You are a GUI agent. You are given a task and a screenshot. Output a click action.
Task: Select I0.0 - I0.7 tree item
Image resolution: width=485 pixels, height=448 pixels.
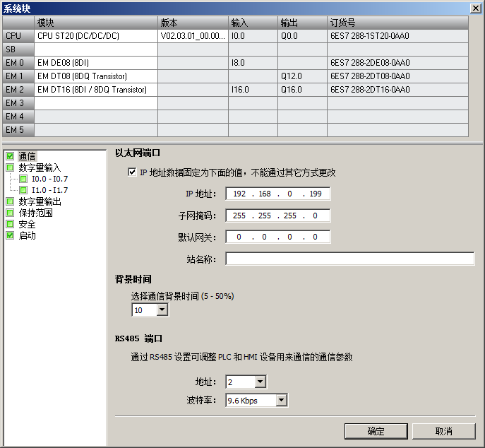coord(50,179)
